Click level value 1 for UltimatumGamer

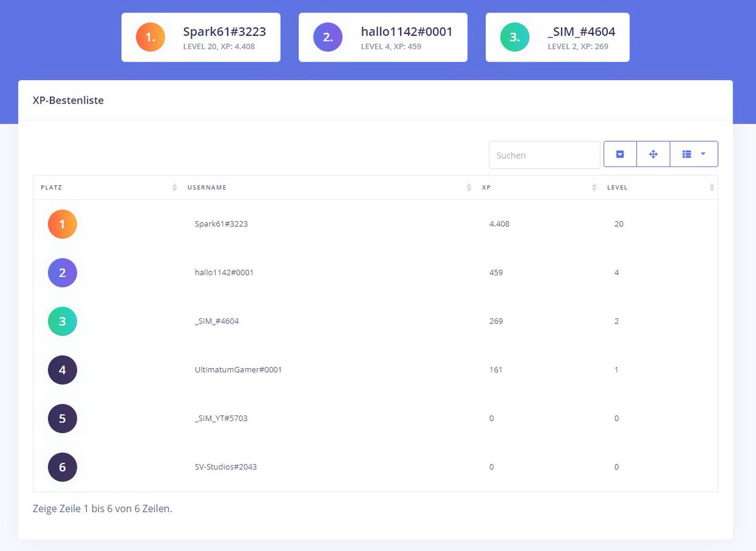[x=617, y=369]
